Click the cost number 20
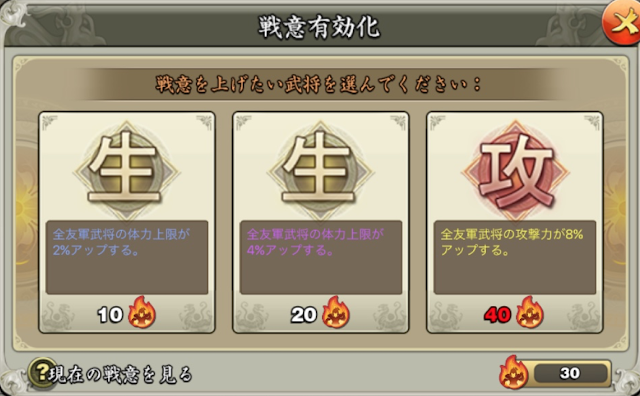640x396 pixels. [x=304, y=315]
